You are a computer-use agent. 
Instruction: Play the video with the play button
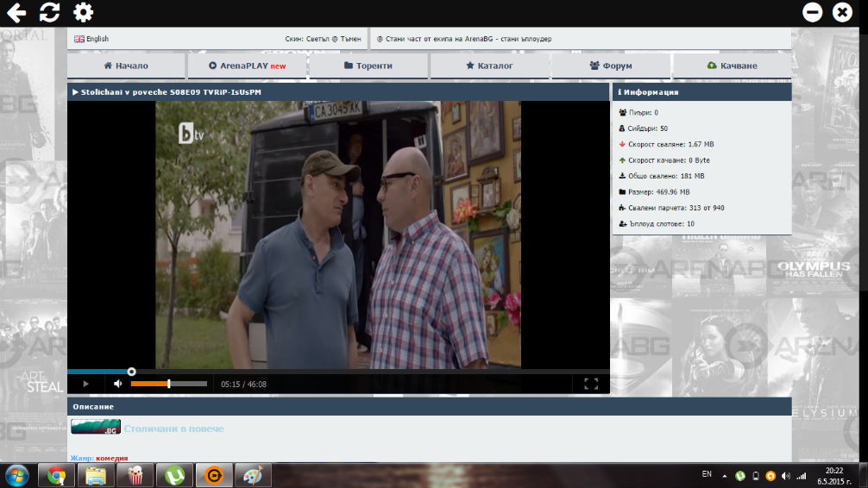pyautogui.click(x=85, y=384)
